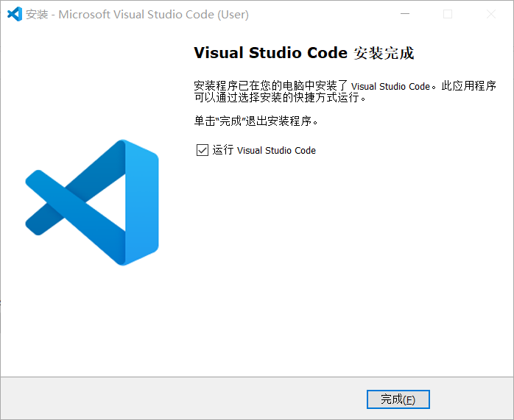Click the large Visual Studio Code logo

[92, 202]
